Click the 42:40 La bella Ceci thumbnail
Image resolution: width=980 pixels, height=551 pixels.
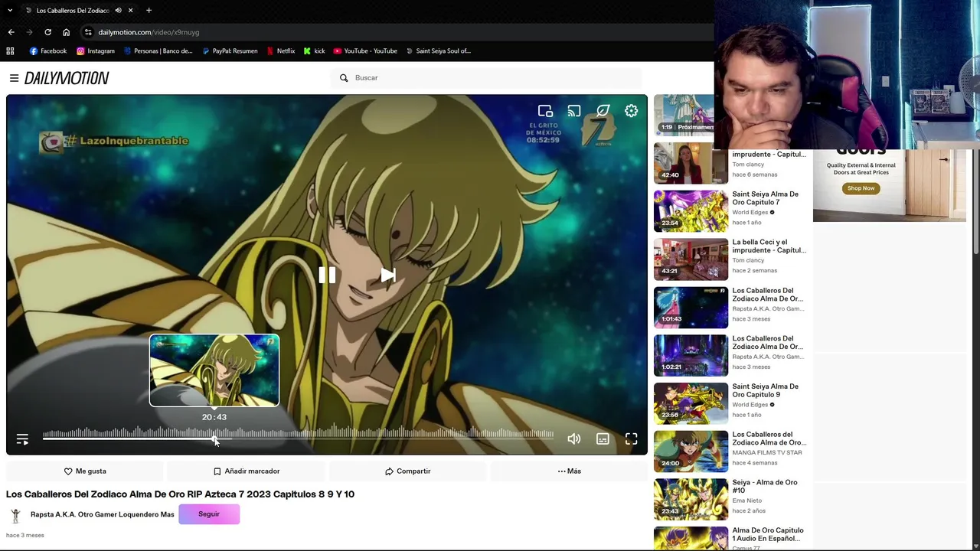[691, 163]
